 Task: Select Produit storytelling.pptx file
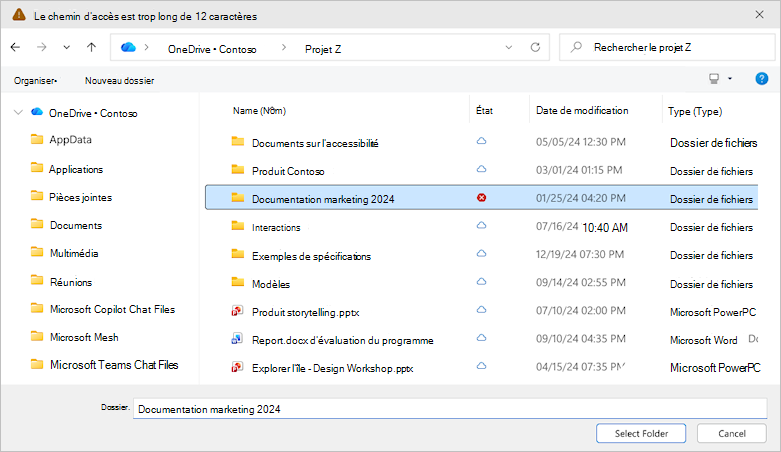click(x=305, y=312)
